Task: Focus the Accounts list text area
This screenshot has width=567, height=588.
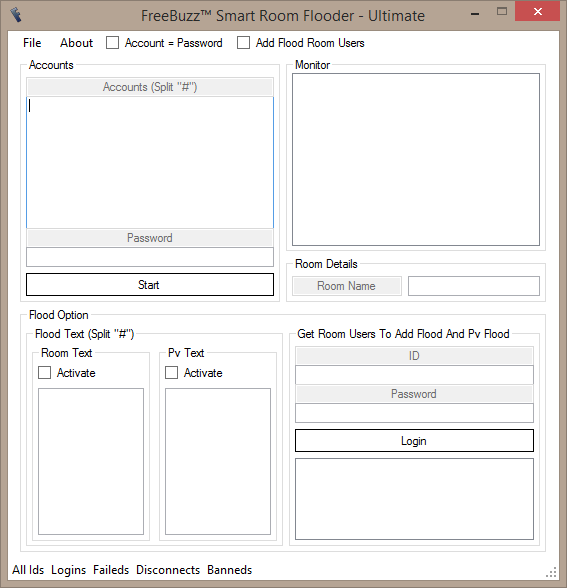Action: 150,162
